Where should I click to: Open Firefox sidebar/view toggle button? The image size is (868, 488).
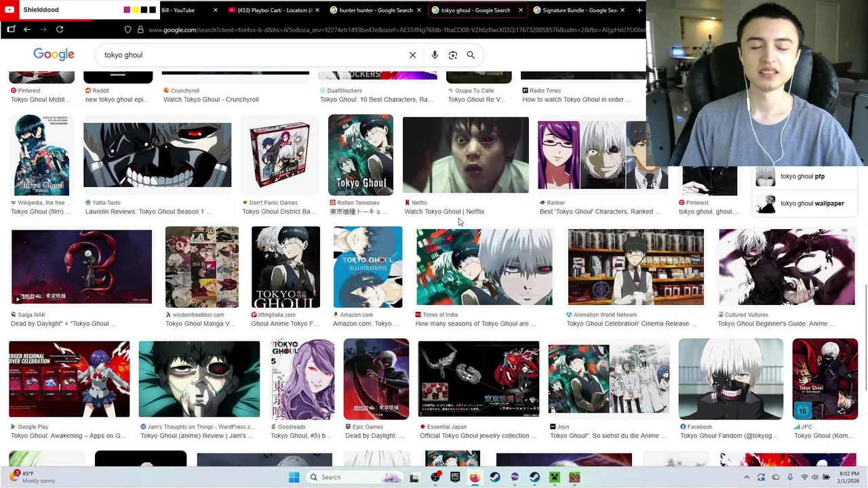point(11,29)
